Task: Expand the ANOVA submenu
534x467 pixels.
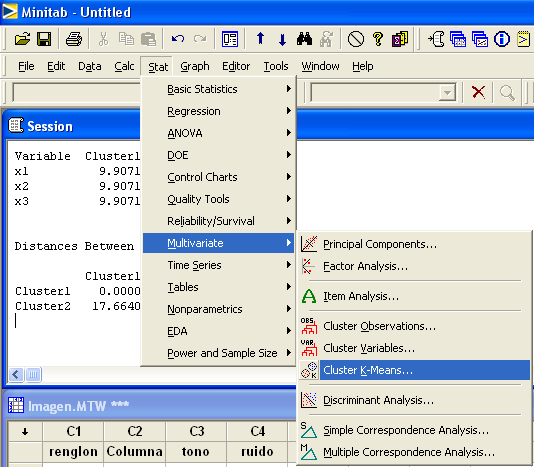Action: coord(218,133)
